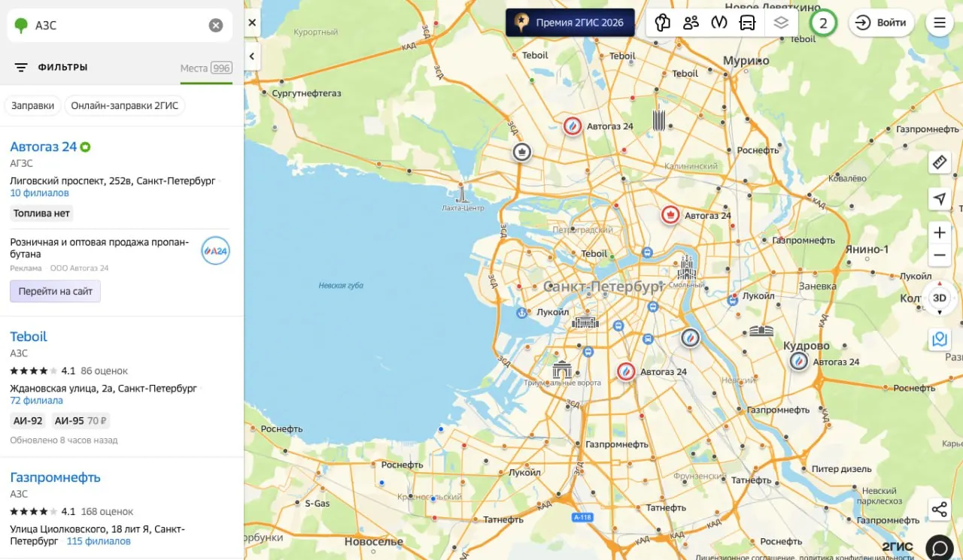The height and width of the screenshot is (560, 963).
Task: Collapse the side panel with the chevron
Action: (x=252, y=56)
